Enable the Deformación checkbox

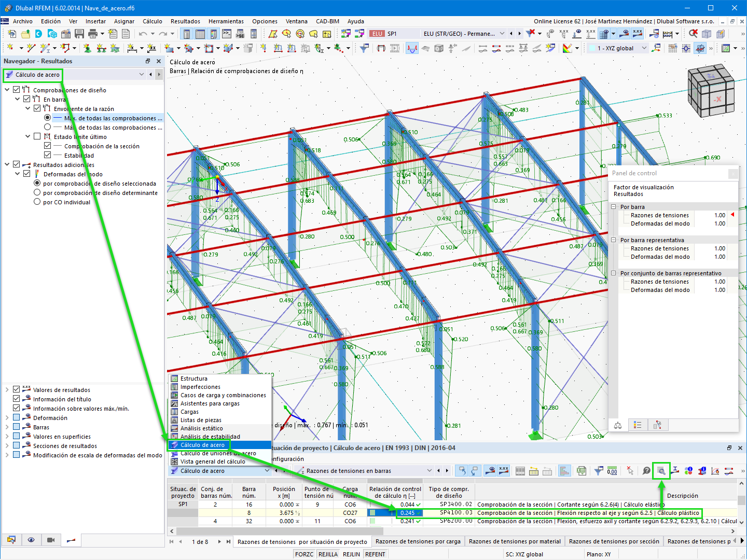tap(16, 417)
